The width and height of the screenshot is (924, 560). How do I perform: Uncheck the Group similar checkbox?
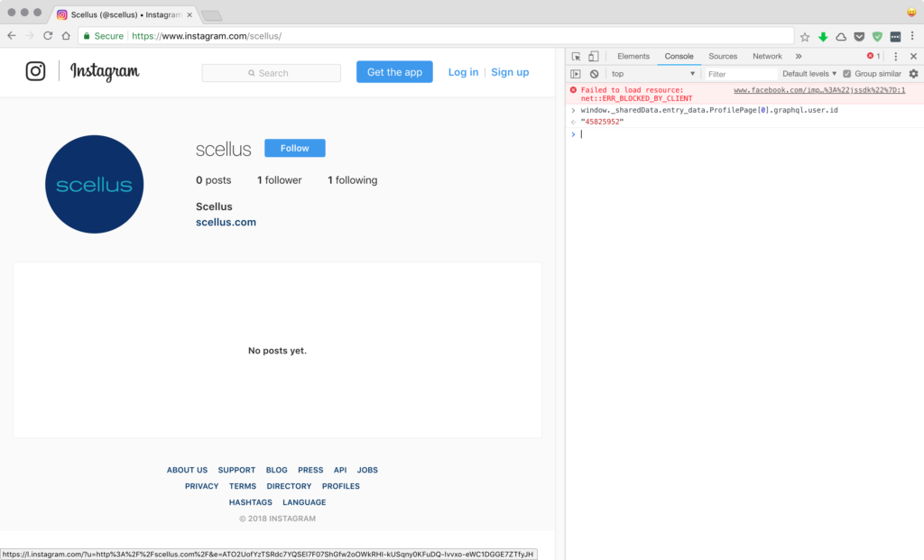tap(846, 74)
